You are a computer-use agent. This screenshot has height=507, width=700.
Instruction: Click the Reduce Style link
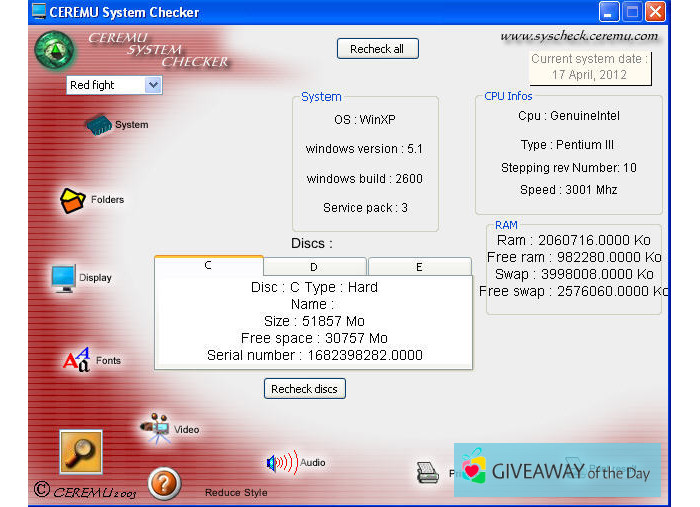tap(236, 492)
